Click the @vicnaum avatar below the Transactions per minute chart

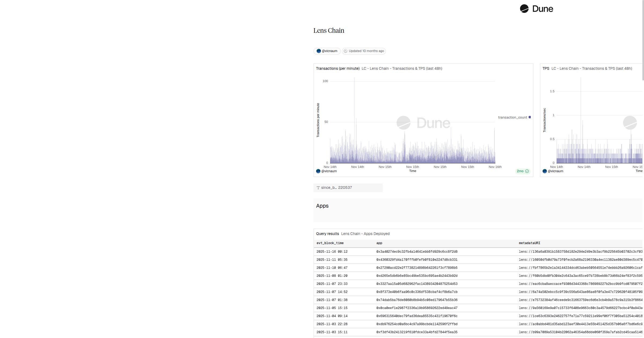[318, 171]
